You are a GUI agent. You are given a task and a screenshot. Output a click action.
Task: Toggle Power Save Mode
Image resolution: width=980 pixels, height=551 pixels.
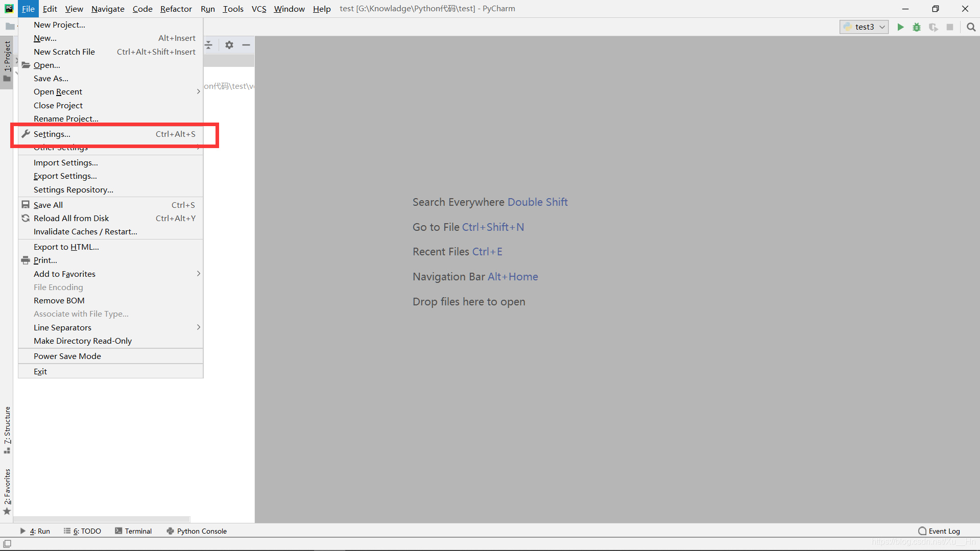(x=110, y=356)
